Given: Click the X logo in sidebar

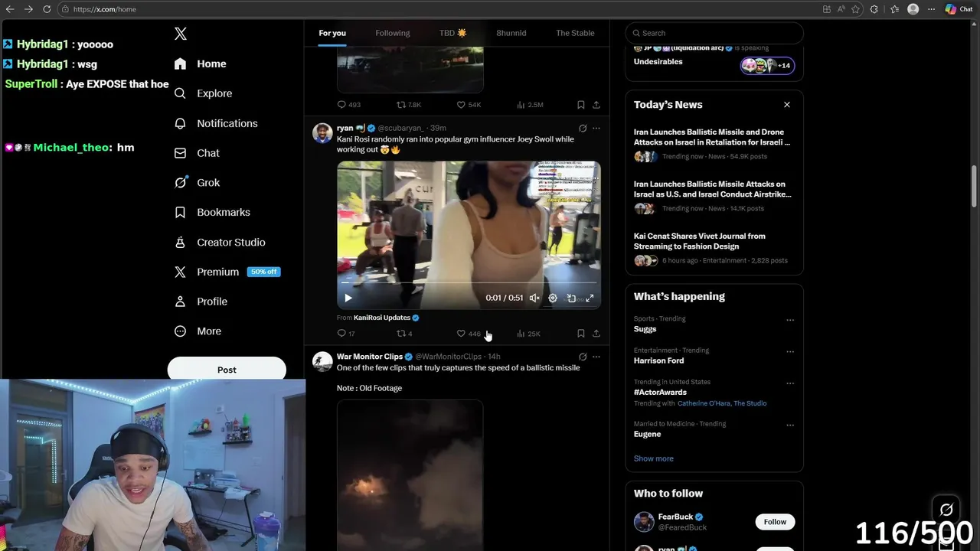Looking at the screenshot, I should pyautogui.click(x=181, y=34).
